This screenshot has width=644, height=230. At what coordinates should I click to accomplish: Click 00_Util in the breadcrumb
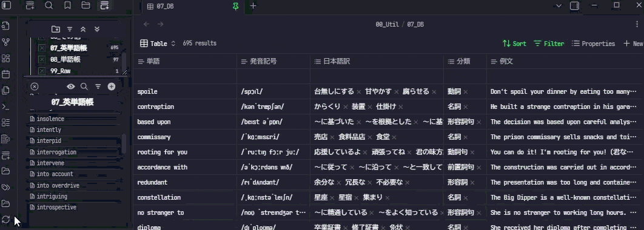click(x=387, y=24)
